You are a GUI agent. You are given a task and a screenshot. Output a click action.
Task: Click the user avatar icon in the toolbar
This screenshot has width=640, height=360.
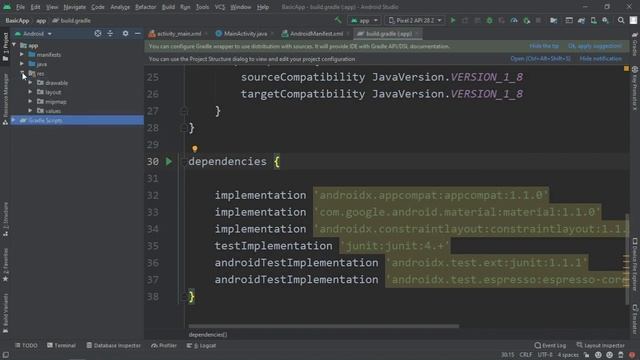pyautogui.click(x=633, y=20)
